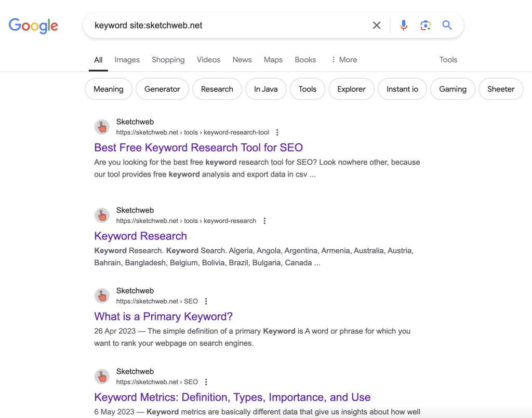Switch to the Shopping tab
This screenshot has height=418, width=532.
click(168, 60)
